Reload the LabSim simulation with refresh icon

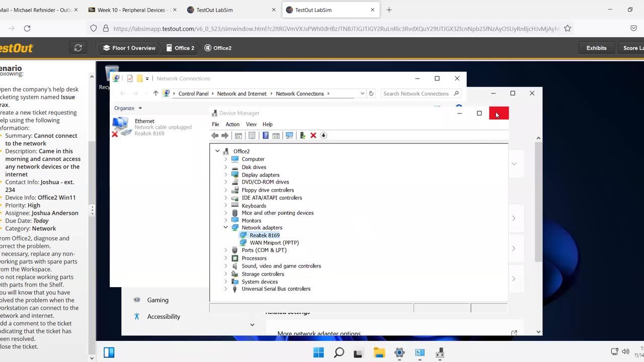pos(78,48)
